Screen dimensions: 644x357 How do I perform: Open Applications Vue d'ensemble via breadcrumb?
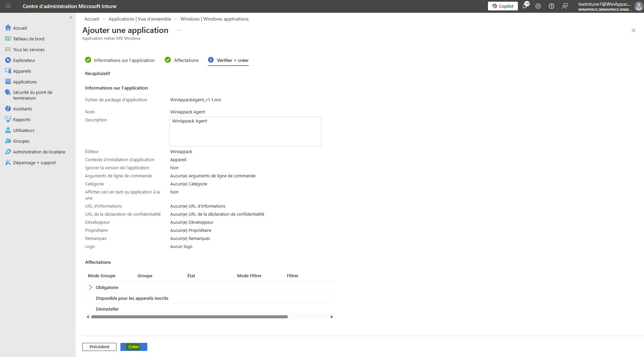click(x=140, y=19)
